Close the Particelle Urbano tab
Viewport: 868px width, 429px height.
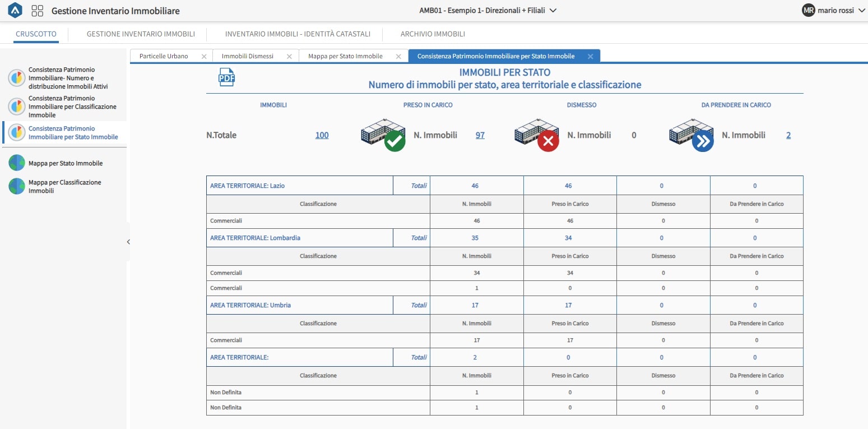(x=204, y=56)
